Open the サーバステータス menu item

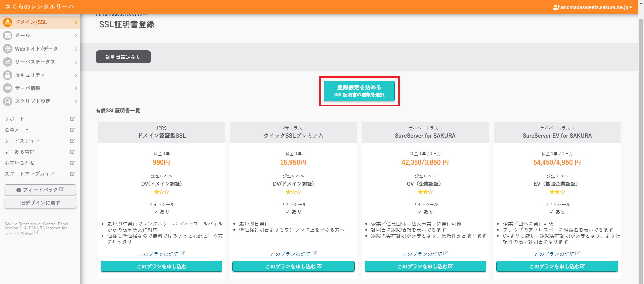coord(40,62)
